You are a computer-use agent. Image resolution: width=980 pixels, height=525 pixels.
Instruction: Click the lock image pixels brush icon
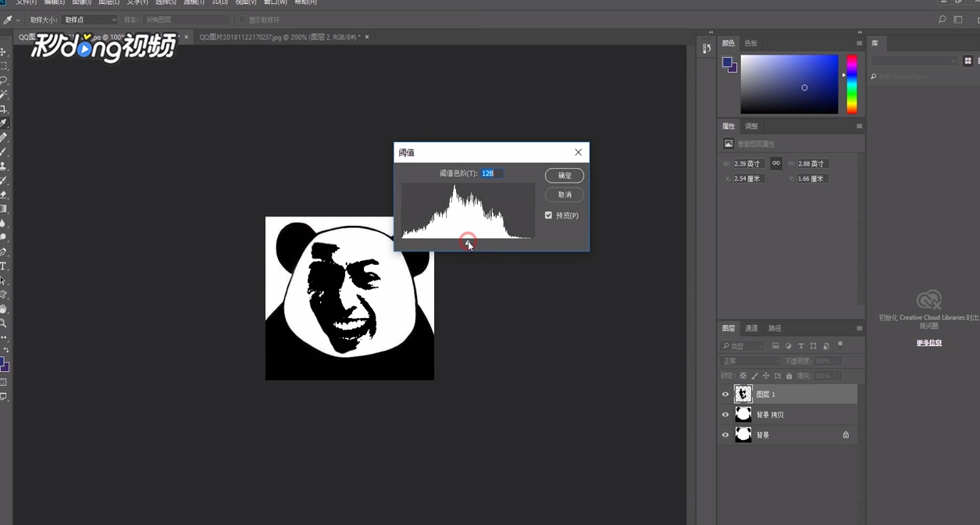coord(754,376)
